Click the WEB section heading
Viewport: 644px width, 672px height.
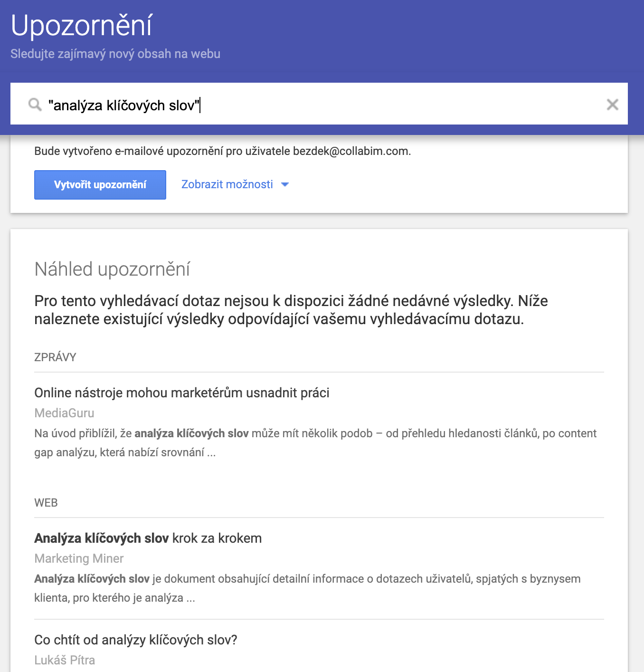(46, 503)
